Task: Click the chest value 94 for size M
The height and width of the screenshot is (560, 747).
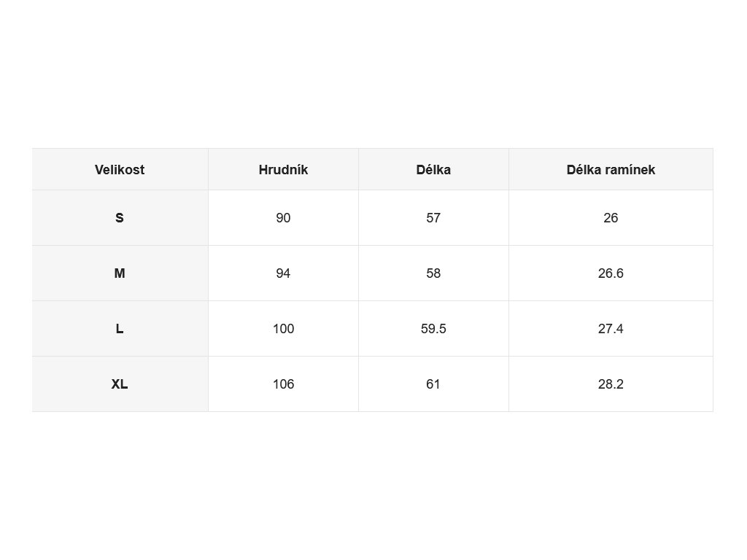Action: [283, 273]
